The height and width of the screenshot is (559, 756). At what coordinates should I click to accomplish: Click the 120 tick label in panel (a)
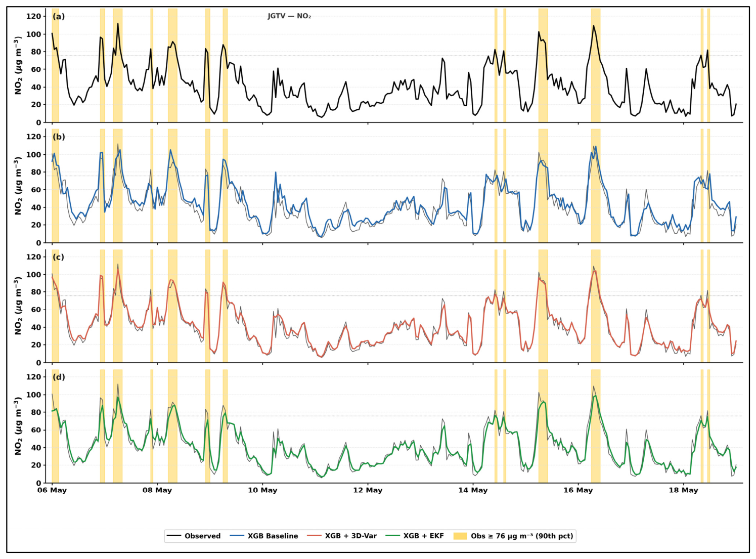point(33,16)
